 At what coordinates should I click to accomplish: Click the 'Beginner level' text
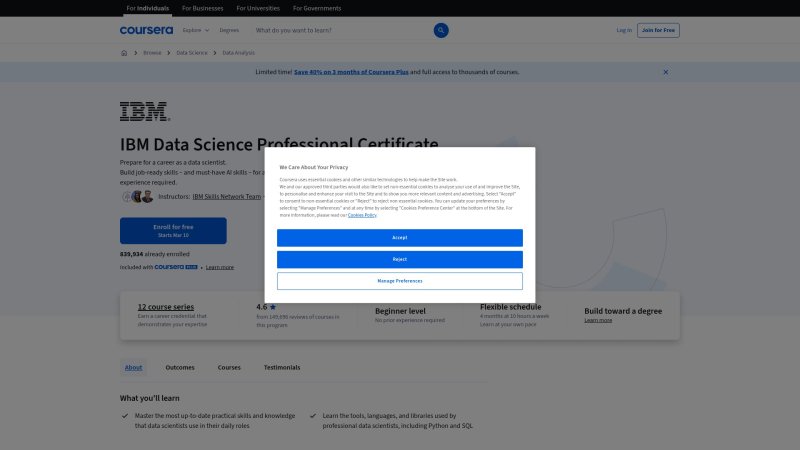coord(400,311)
